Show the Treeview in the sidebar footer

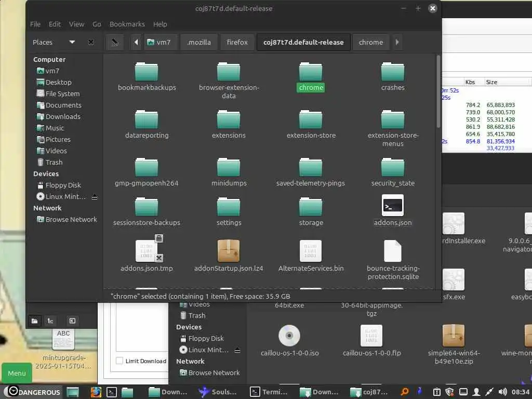pyautogui.click(x=50, y=321)
